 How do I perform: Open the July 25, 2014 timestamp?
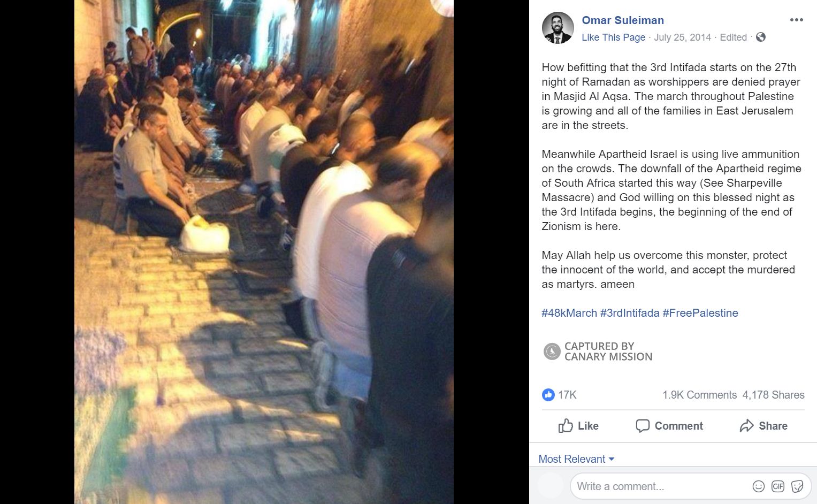tap(682, 37)
